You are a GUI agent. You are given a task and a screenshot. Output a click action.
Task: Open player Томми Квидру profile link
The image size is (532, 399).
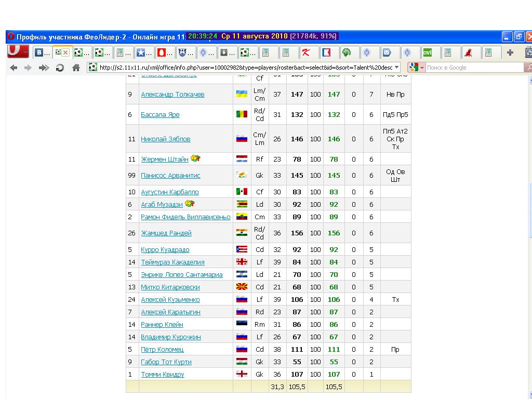point(163,375)
